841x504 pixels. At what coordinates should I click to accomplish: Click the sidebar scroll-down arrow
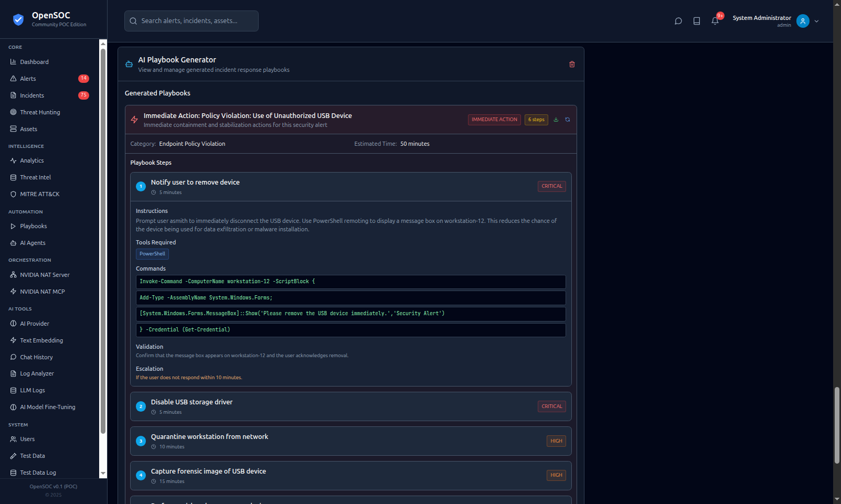[103, 473]
